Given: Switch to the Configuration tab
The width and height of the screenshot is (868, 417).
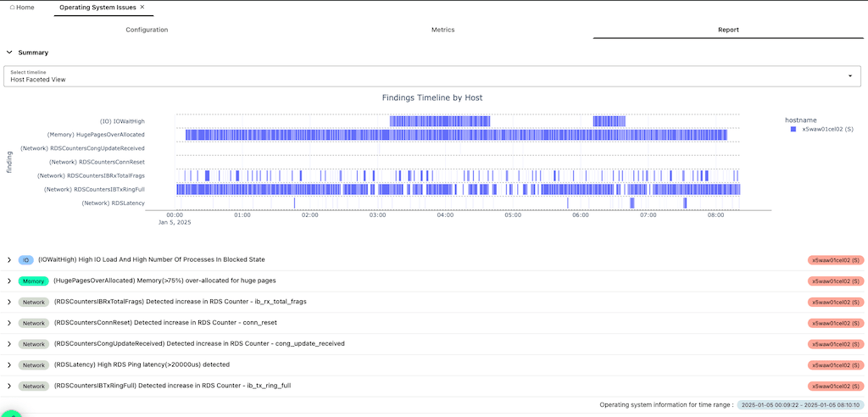Looking at the screenshot, I should point(147,30).
